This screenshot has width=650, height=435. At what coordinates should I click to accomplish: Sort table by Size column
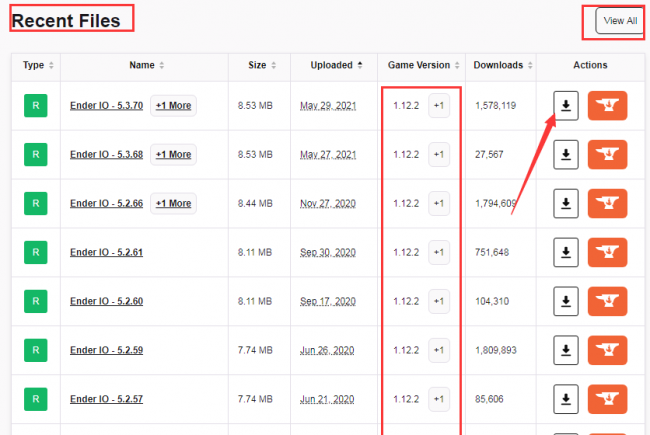coord(262,65)
